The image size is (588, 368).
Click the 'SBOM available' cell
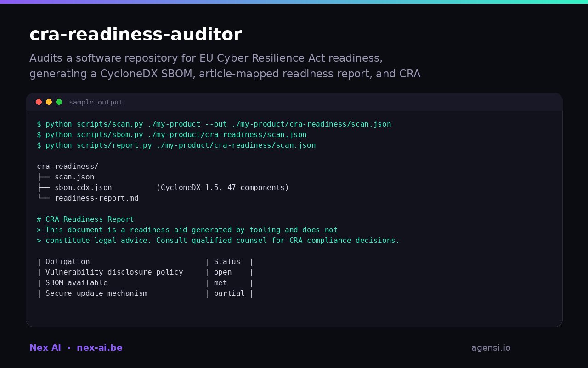(77, 283)
